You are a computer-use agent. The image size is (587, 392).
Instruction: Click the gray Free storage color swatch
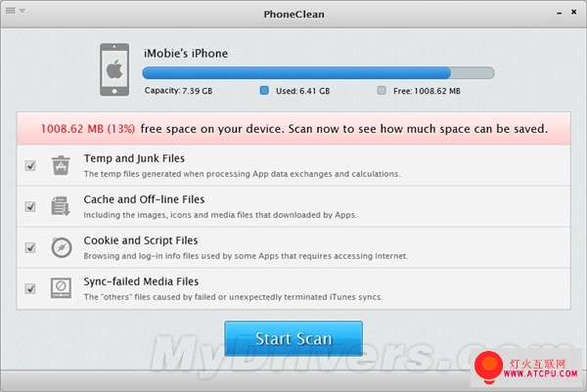tap(382, 91)
